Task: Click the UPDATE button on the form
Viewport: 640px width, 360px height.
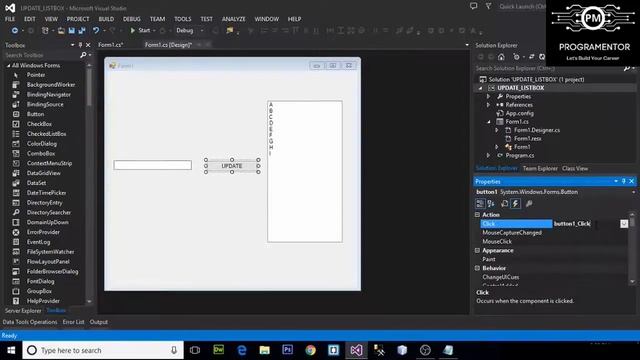Action: pos(232,166)
